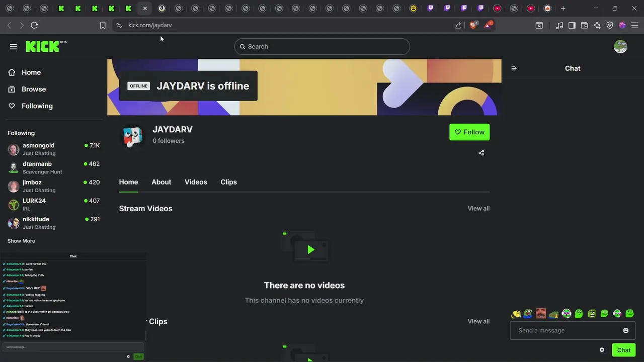The height and width of the screenshot is (362, 644).
Task: Open the user profile avatar menu
Action: (620, 47)
